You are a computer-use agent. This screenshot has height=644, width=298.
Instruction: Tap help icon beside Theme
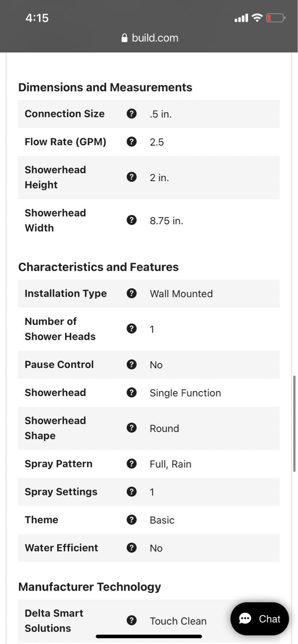(132, 520)
